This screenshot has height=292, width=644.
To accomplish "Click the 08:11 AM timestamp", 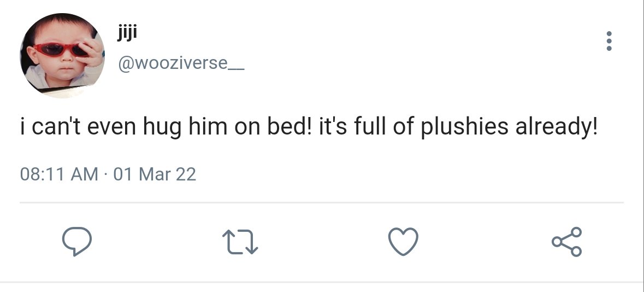I will click(59, 174).
